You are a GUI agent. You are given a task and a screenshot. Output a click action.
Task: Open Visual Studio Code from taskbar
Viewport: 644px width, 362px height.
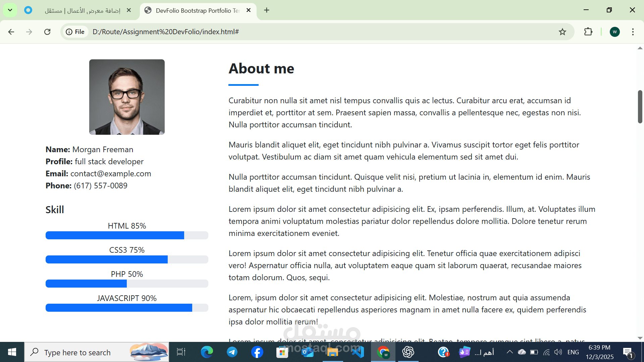358,352
